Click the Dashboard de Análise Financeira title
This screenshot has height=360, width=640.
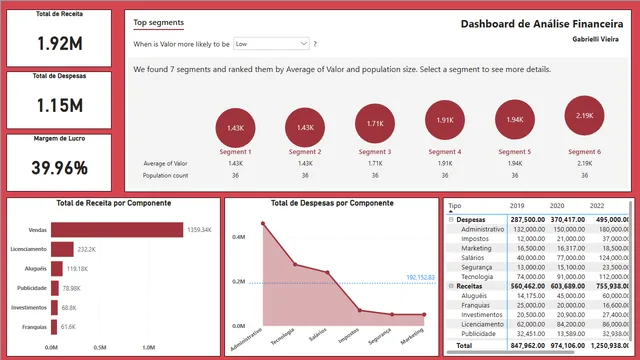click(542, 24)
